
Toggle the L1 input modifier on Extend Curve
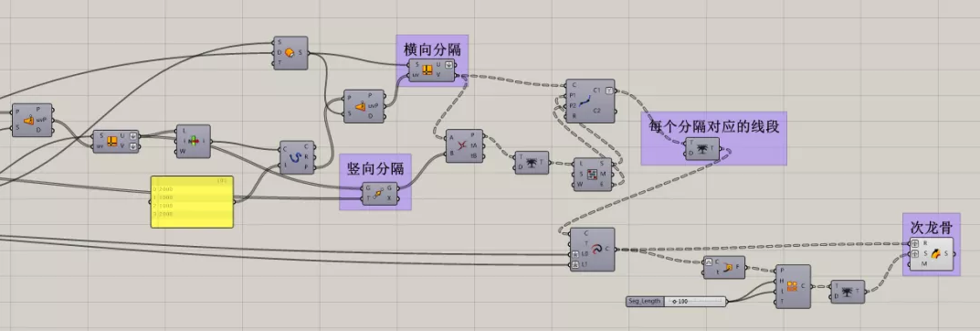tap(574, 264)
